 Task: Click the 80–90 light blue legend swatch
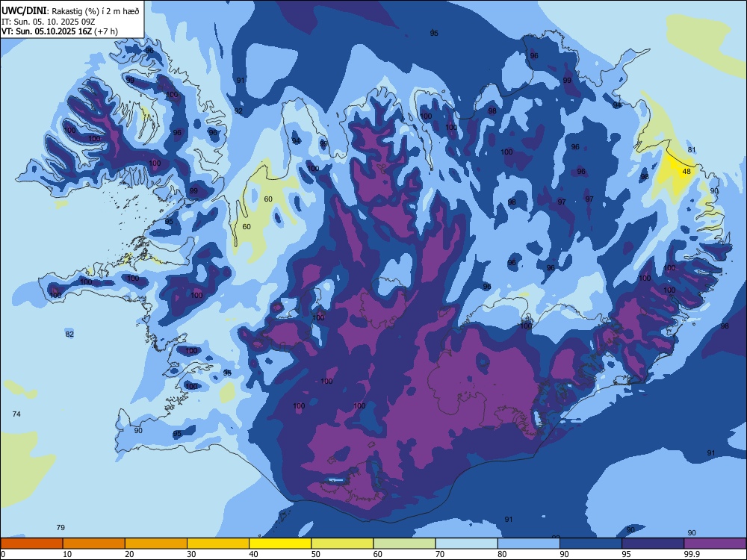529,544
